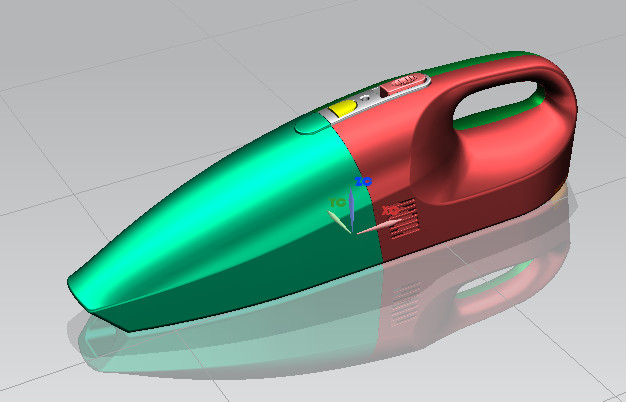Click the ZC axis label
This screenshot has height=402, width=626.
[363, 182]
